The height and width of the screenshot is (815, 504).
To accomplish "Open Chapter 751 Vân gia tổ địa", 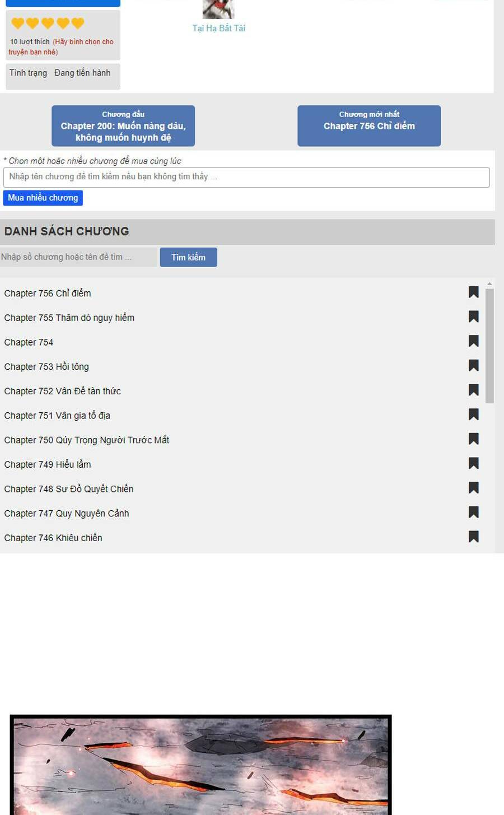I will click(57, 416).
